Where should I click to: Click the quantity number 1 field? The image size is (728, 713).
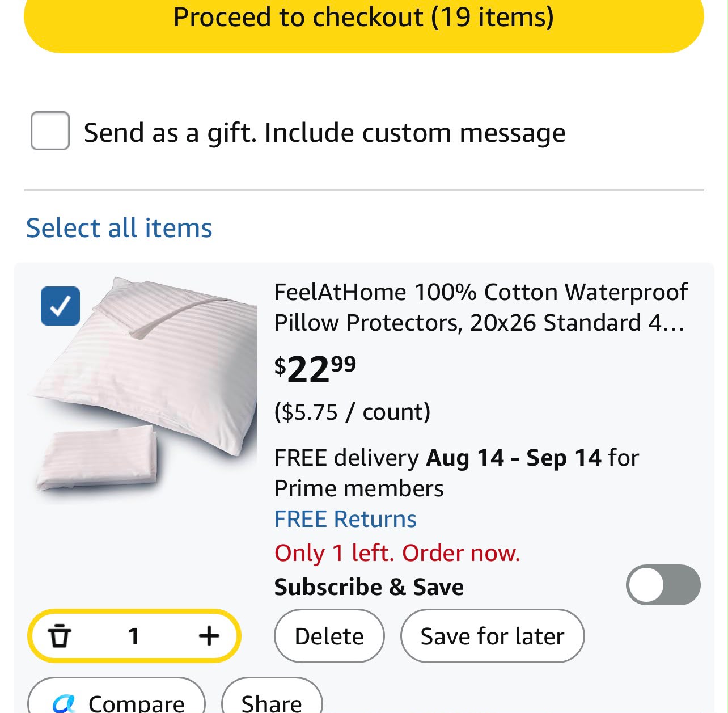134,636
